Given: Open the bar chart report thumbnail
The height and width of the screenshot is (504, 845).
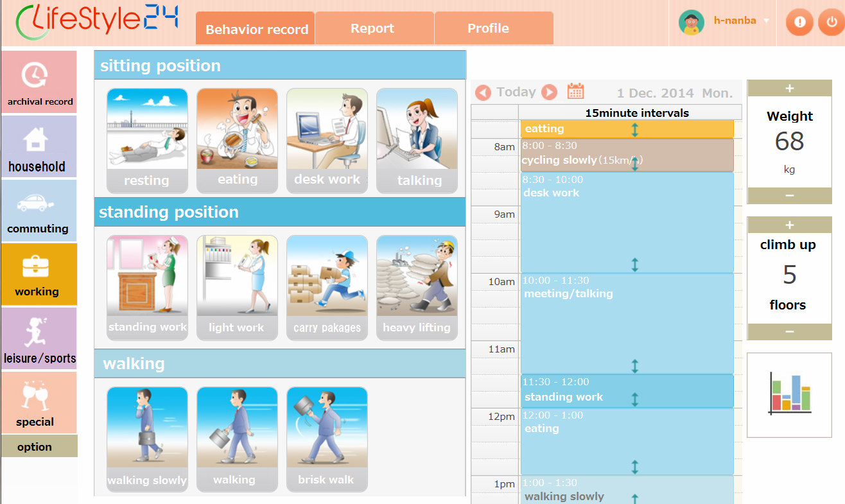Looking at the screenshot, I should [789, 394].
